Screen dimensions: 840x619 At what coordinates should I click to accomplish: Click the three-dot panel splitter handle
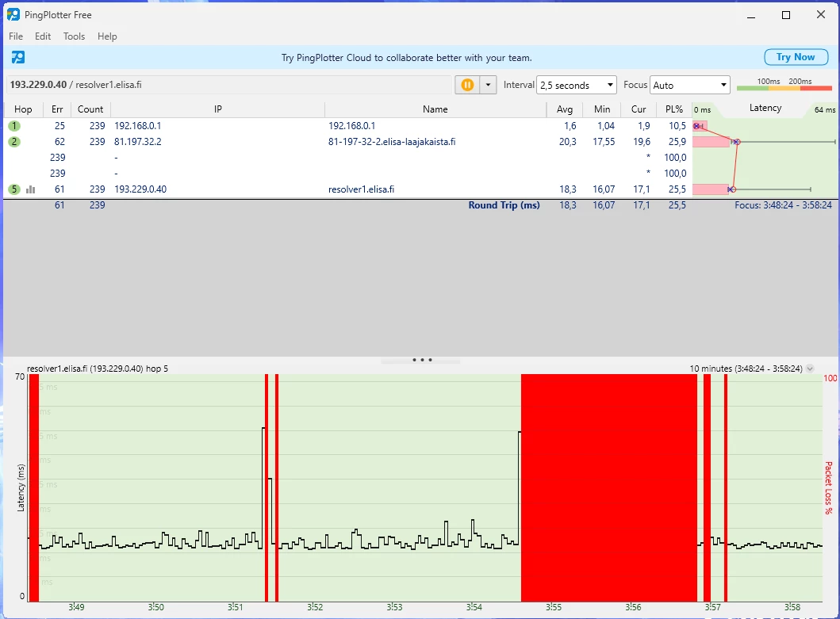click(x=422, y=360)
